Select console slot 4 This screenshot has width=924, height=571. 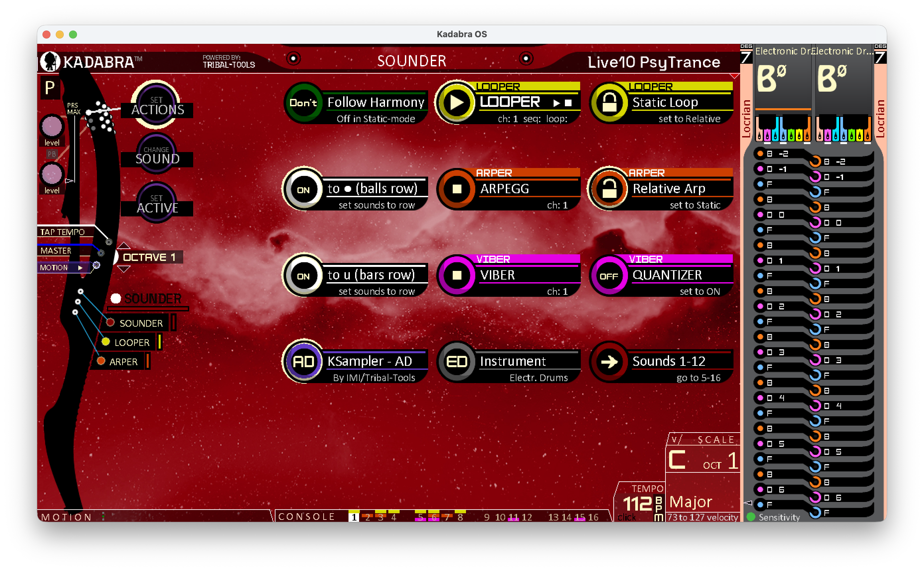(x=394, y=517)
